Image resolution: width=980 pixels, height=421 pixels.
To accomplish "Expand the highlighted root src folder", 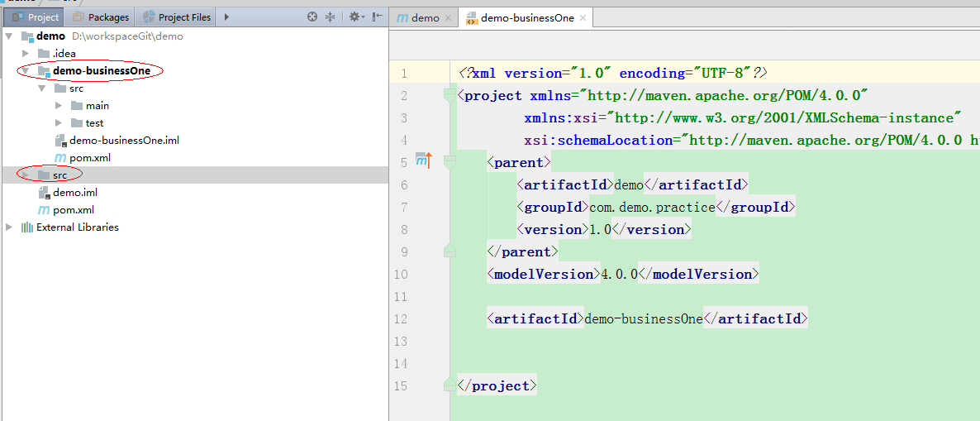I will coord(26,175).
